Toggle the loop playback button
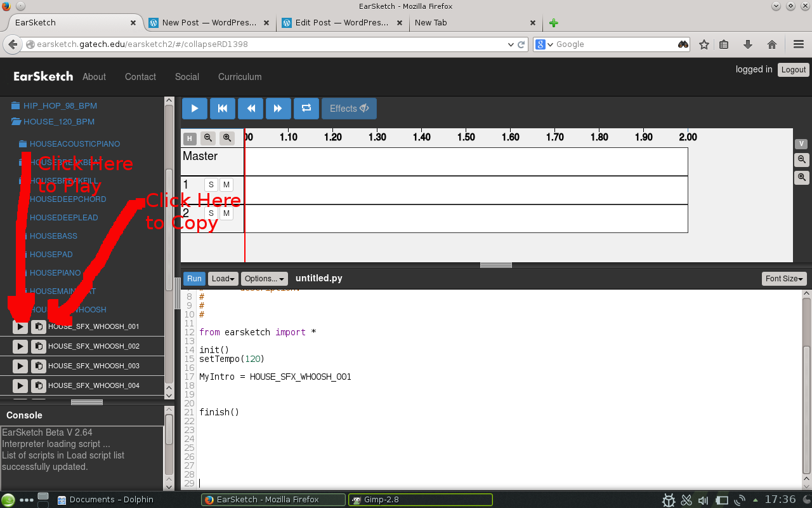812x508 pixels. pos(306,109)
